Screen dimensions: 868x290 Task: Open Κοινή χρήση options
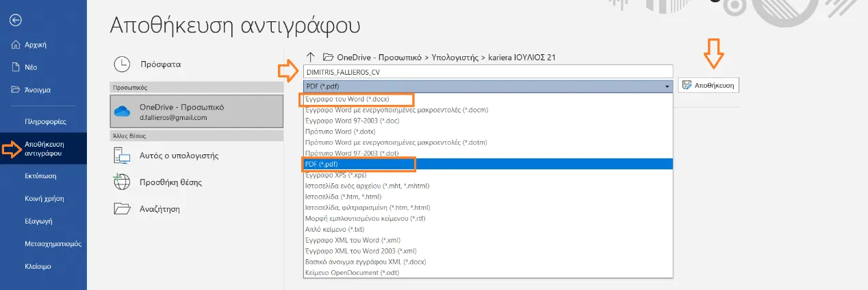(x=44, y=198)
